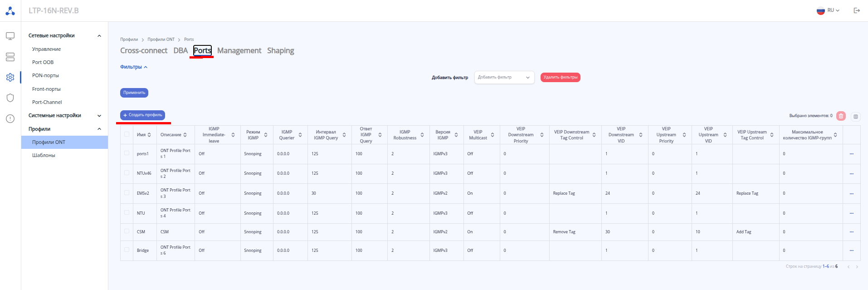Expand the Системные настройки section
The height and width of the screenshot is (290, 868).
(99, 116)
